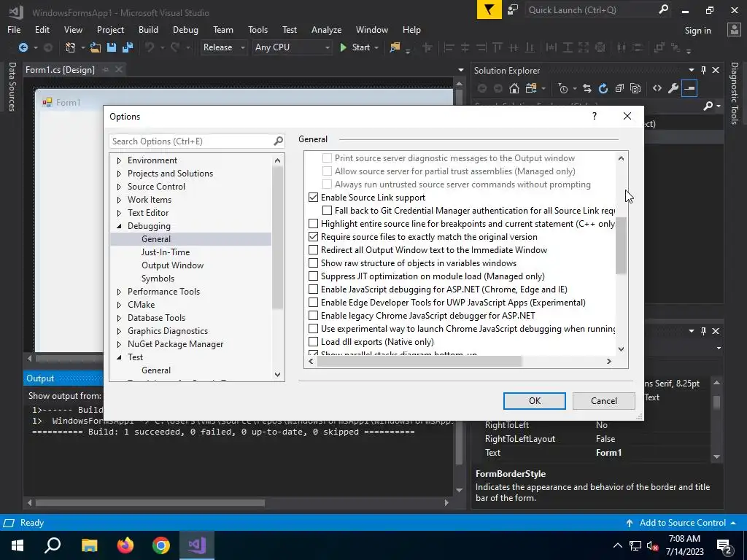Viewport: 747px width, 560px height.
Task: Click Solution Explorer Refresh icon
Action: pyautogui.click(x=603, y=88)
